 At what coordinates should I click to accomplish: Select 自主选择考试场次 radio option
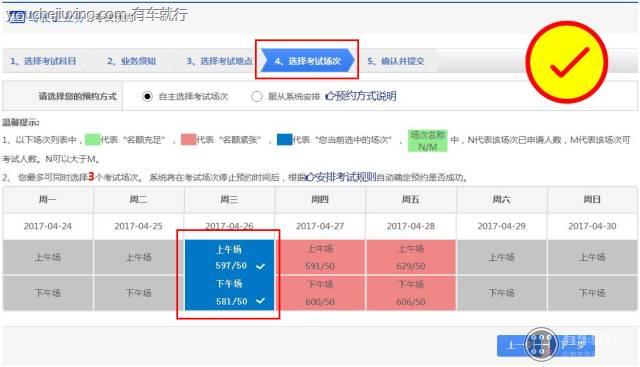click(x=147, y=96)
